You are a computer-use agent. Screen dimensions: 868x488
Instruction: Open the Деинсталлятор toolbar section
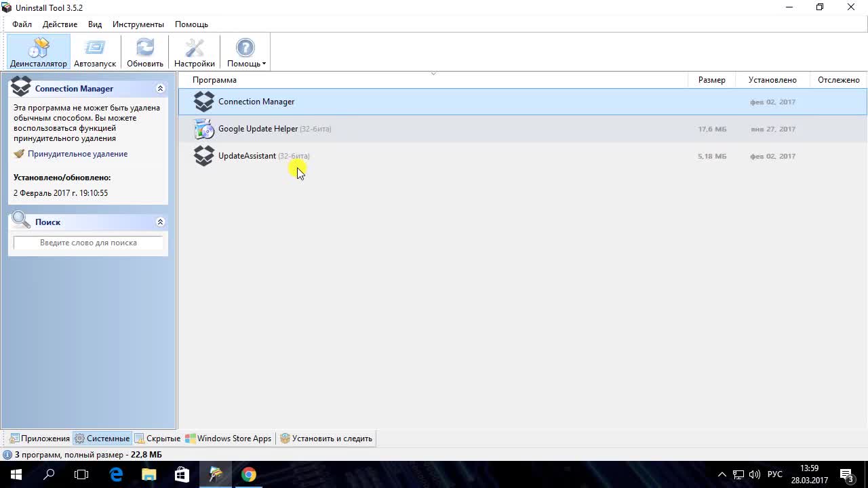[x=39, y=52]
